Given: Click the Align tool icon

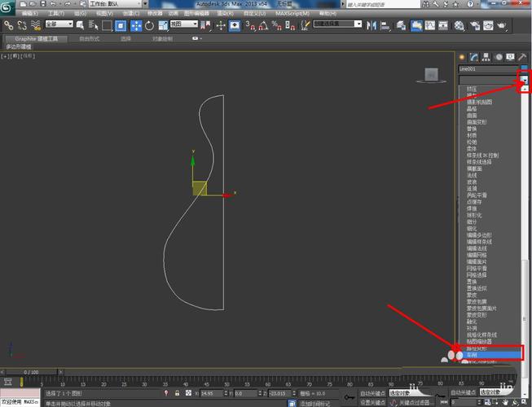Looking at the screenshot, I should pos(385,26).
